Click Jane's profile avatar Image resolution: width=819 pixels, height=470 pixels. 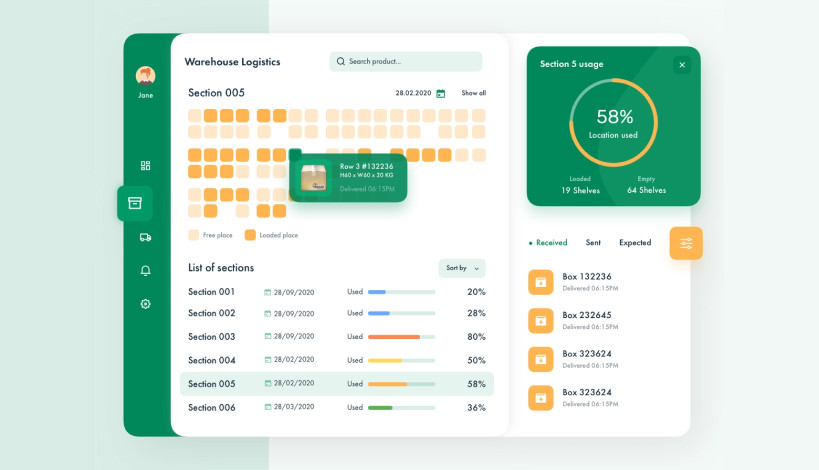pyautogui.click(x=145, y=76)
